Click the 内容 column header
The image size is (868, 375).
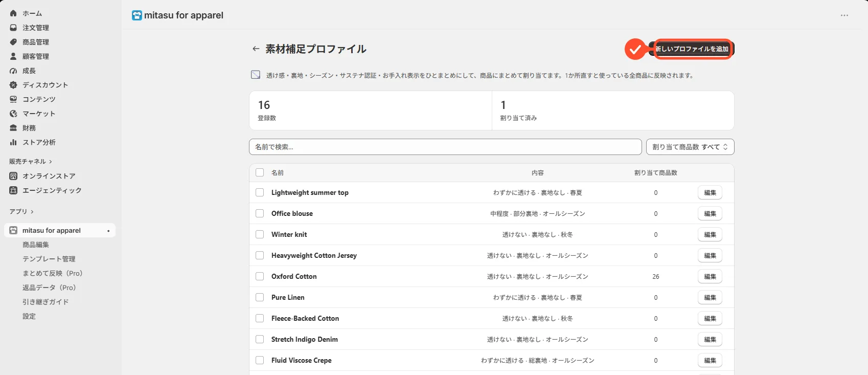(x=538, y=173)
